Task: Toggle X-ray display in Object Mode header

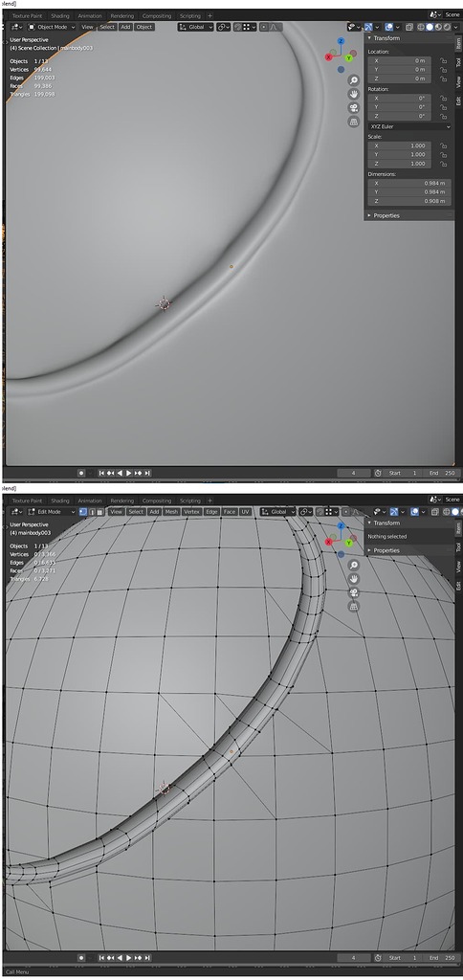Action: (408, 27)
